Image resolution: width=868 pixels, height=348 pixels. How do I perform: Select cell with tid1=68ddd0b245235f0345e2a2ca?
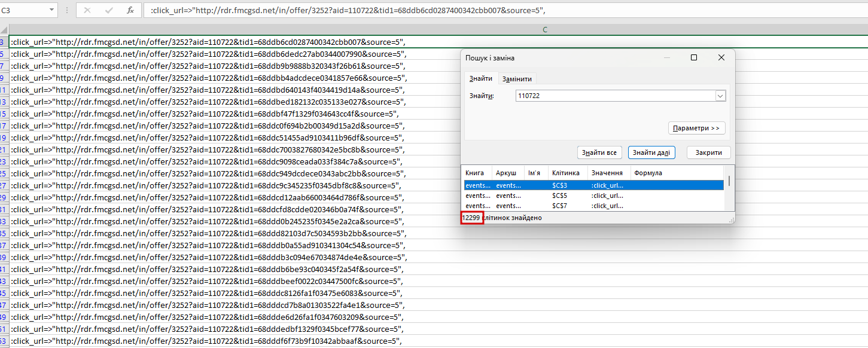pos(438,221)
